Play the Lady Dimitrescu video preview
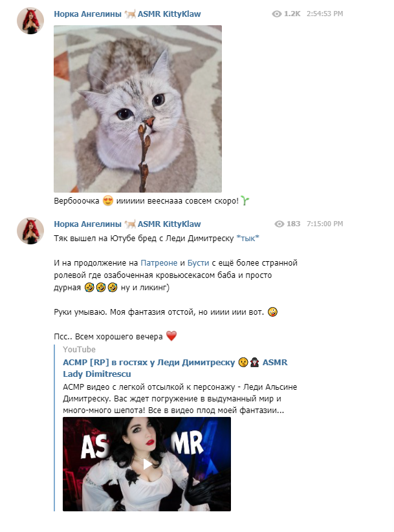 [x=147, y=464]
